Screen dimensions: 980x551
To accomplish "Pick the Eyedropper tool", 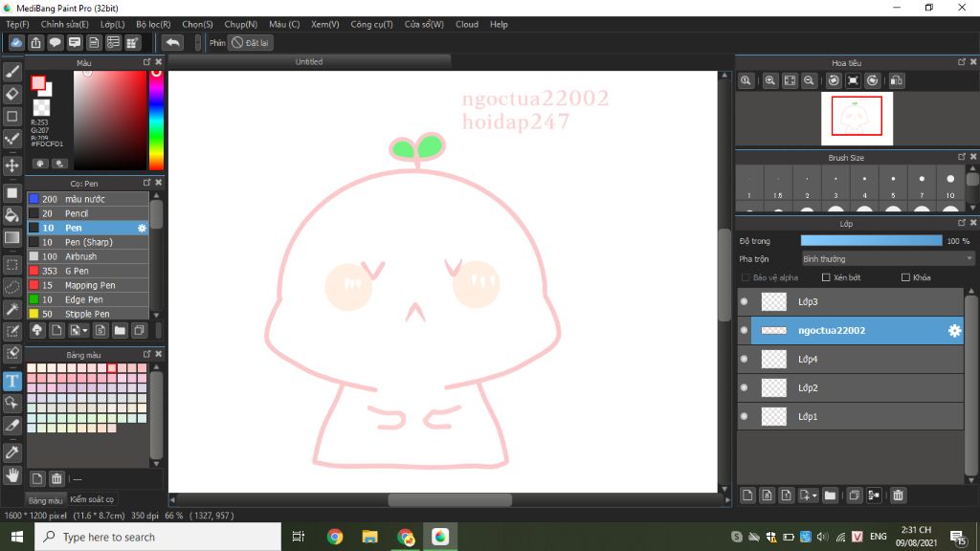I will click(x=12, y=452).
